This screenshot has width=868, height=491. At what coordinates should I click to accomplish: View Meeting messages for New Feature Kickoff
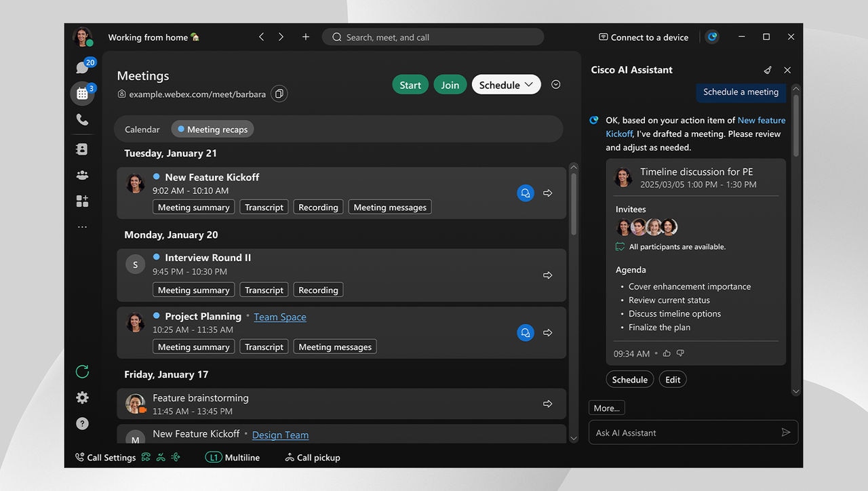390,208
